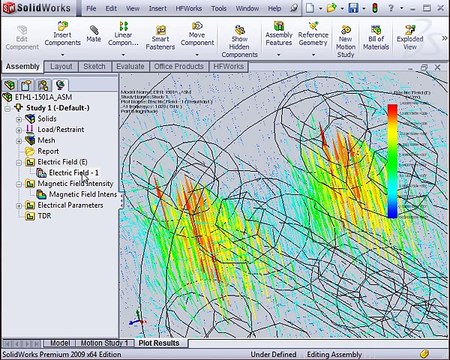Switch to the Office Products tab
Image resolution: width=450 pixels, height=360 pixels.
[179, 67]
